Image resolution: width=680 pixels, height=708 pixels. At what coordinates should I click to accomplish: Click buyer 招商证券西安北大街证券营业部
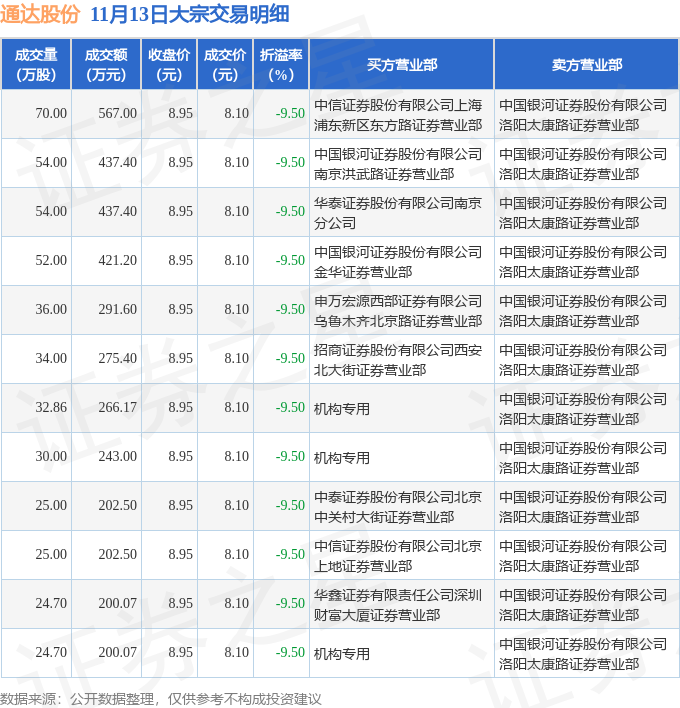[x=398, y=360]
